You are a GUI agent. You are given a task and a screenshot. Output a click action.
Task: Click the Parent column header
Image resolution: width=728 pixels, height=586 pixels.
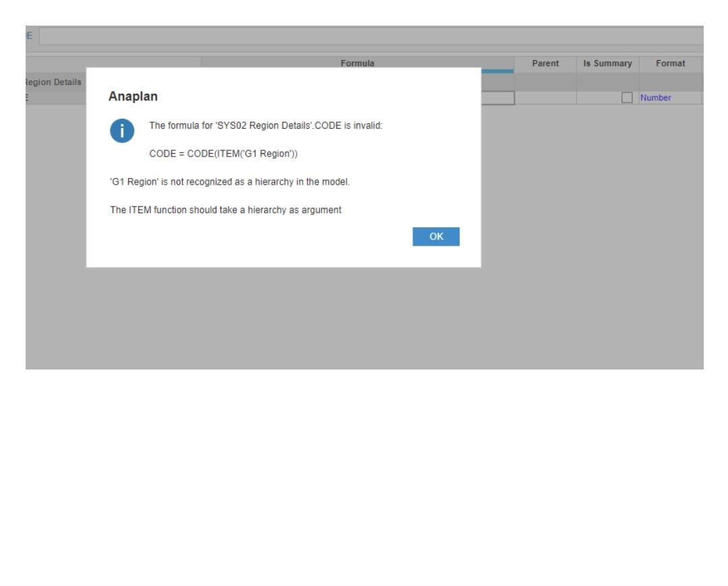[545, 63]
